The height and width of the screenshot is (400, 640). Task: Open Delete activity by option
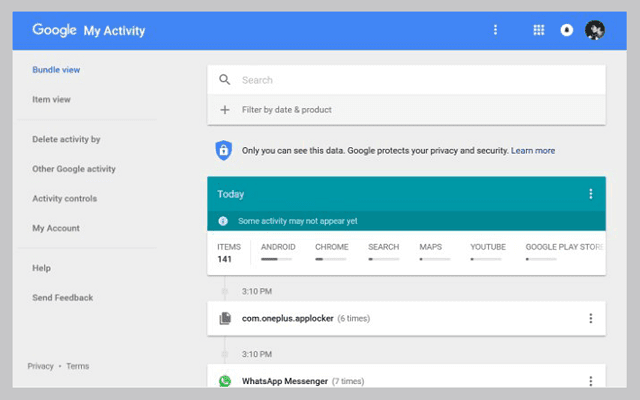coord(66,139)
